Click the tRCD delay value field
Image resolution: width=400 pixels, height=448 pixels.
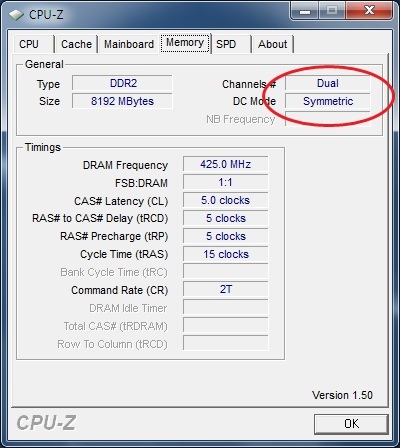pos(226,218)
